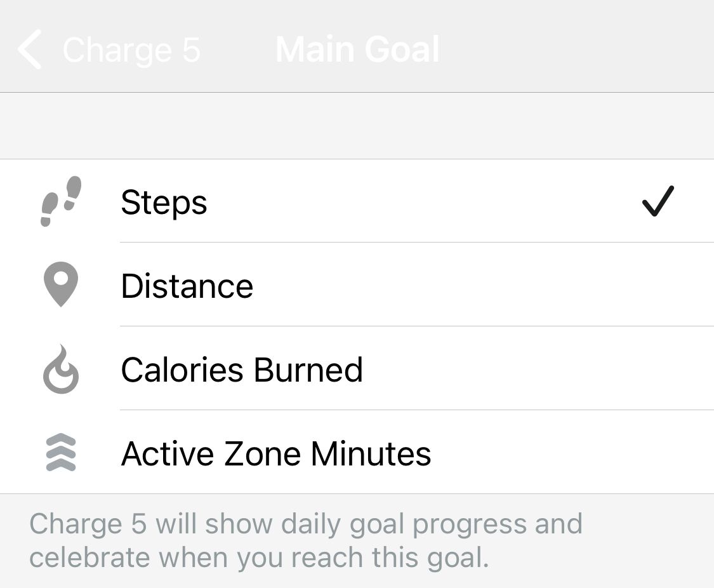
Task: Click the footsteps icon beside Steps
Action: coord(61,201)
